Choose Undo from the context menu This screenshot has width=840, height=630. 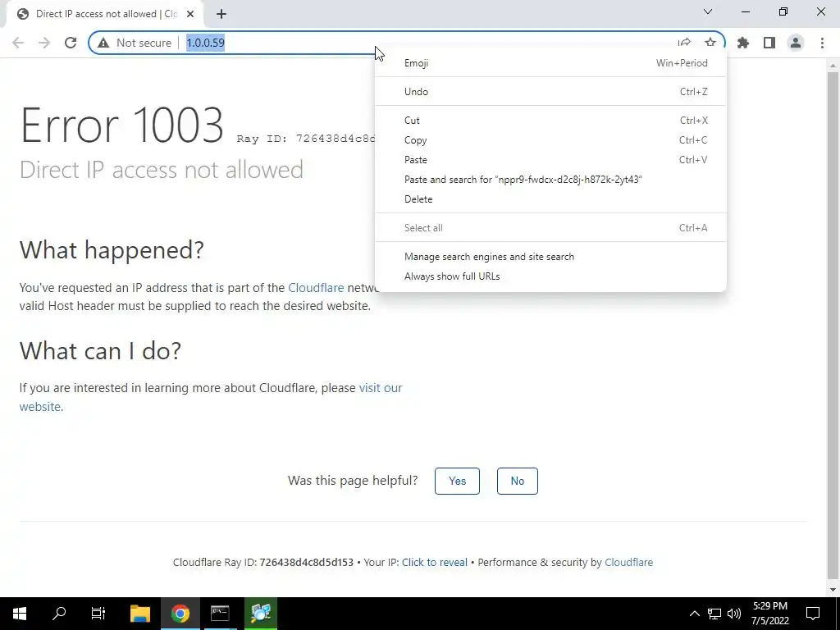[550, 92]
